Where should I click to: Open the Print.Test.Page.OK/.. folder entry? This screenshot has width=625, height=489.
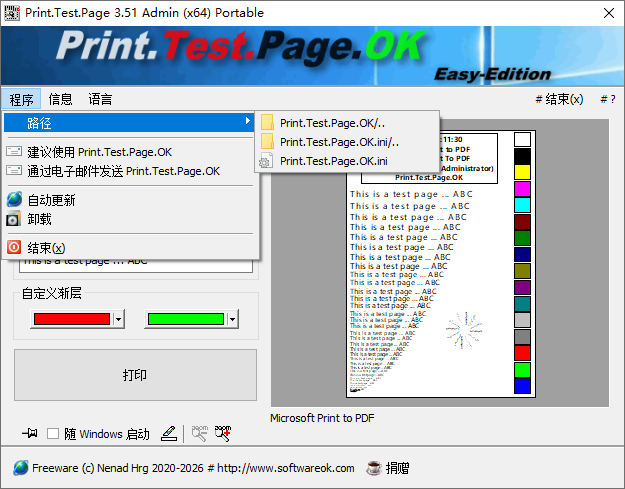[x=347, y=123]
